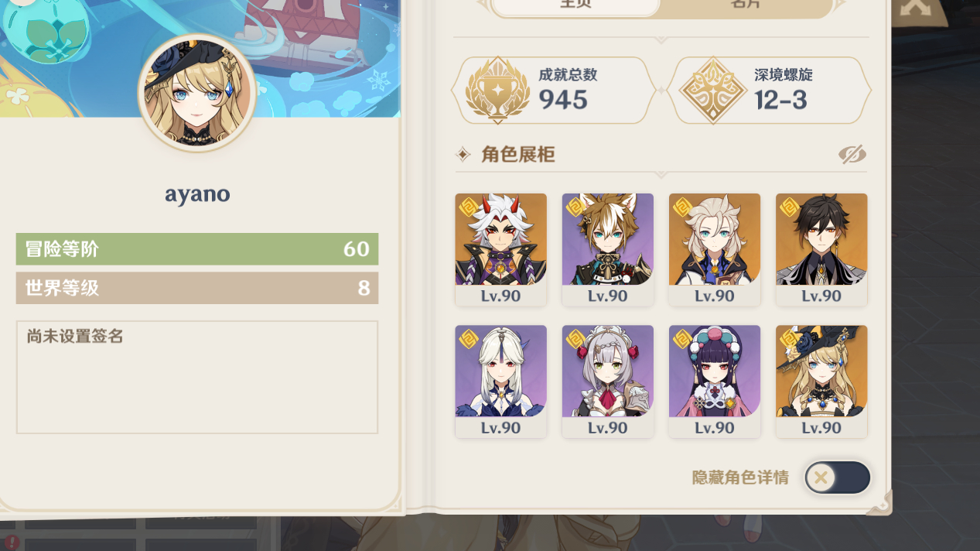This screenshot has height=551, width=980.
Task: Select Navia character showcase portrait
Action: [821, 381]
